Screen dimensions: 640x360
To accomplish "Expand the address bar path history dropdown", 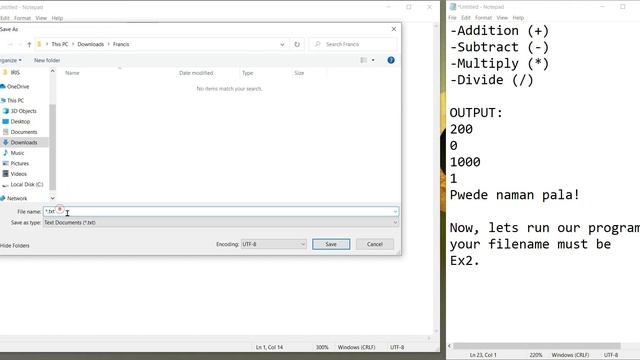I will [x=282, y=44].
